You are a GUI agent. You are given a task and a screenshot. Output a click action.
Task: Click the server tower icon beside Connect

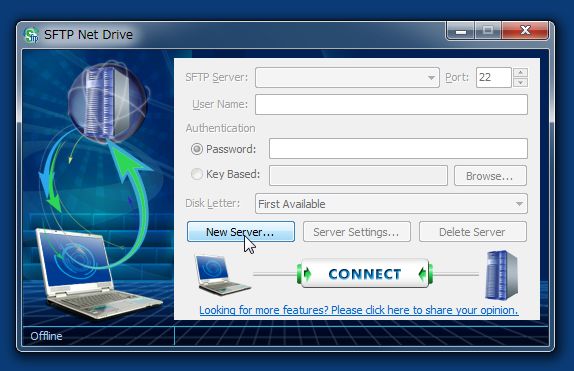[502, 275]
